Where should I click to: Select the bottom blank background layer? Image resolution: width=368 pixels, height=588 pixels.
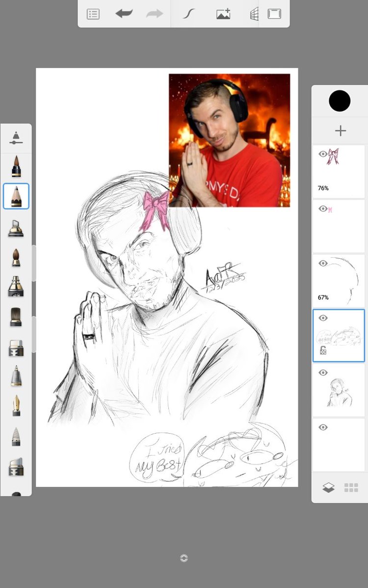coord(339,445)
